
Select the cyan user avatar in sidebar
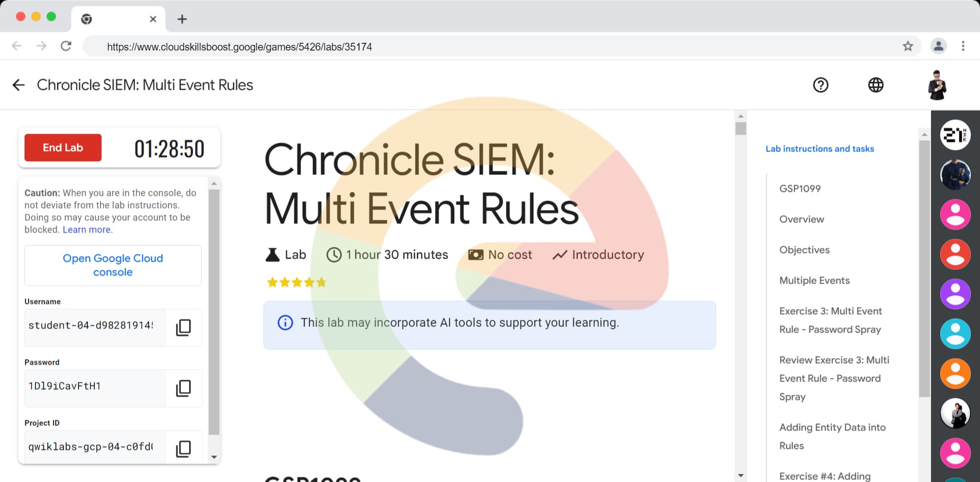(x=955, y=334)
